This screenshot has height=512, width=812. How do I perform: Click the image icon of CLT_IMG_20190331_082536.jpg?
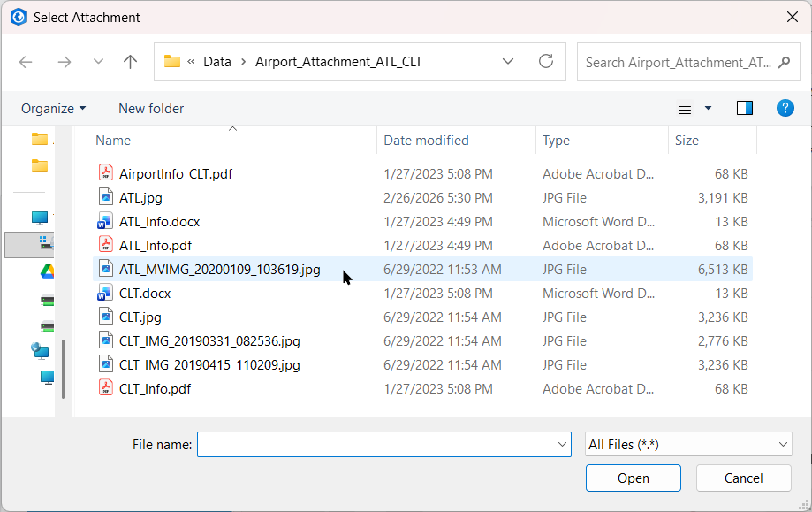click(x=106, y=340)
